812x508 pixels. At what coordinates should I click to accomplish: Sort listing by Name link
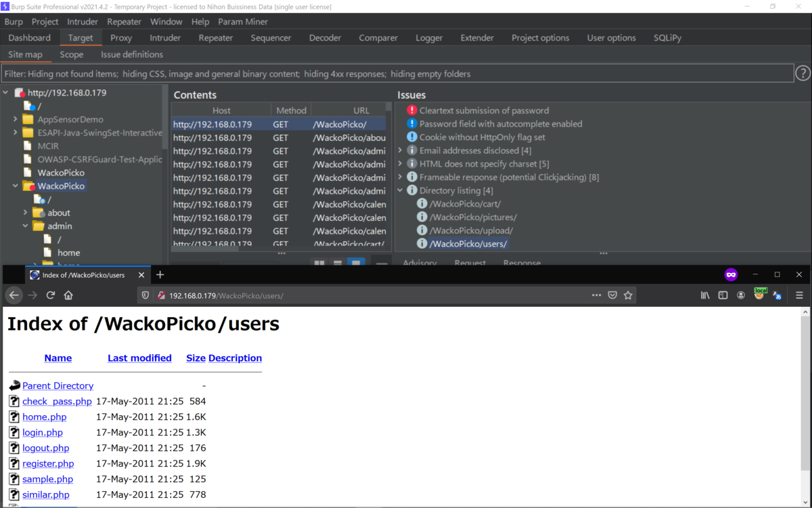[x=58, y=358]
